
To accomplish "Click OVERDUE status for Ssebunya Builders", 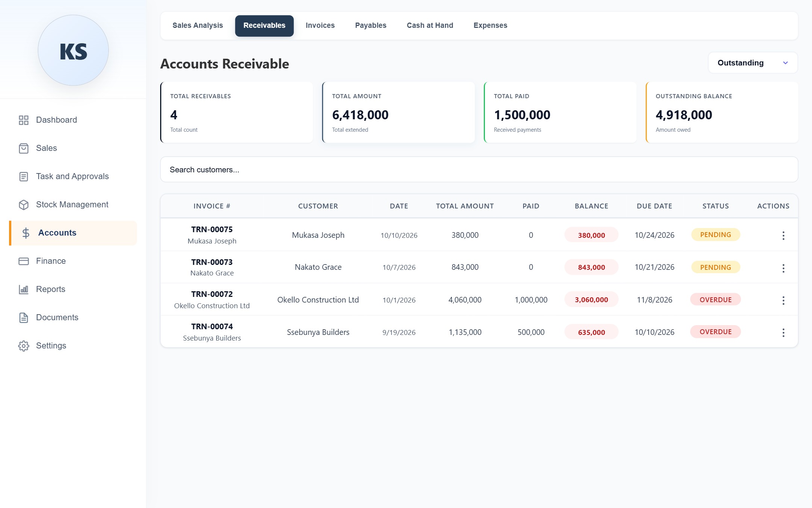I will (x=715, y=332).
